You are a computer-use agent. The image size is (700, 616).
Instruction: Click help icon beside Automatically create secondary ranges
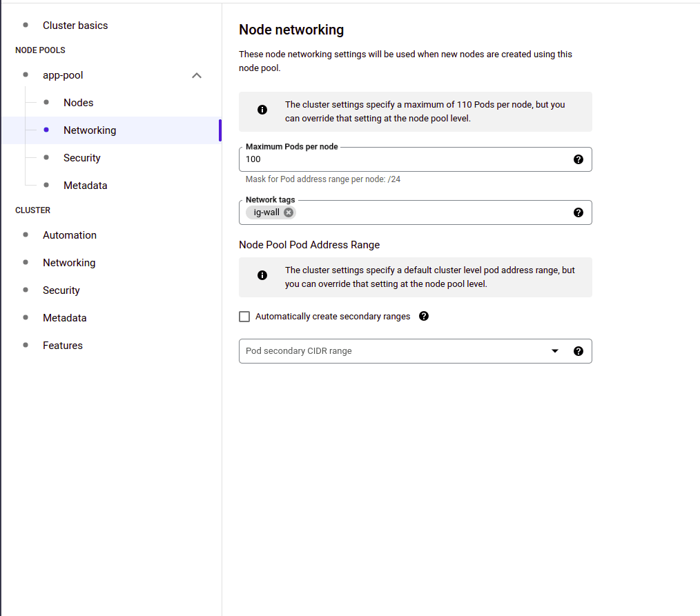pos(424,316)
